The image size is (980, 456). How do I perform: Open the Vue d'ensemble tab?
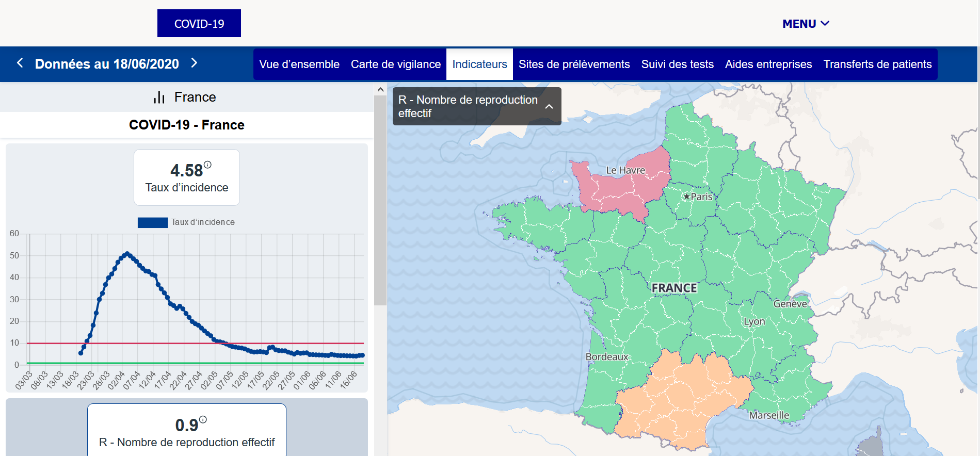tap(299, 64)
